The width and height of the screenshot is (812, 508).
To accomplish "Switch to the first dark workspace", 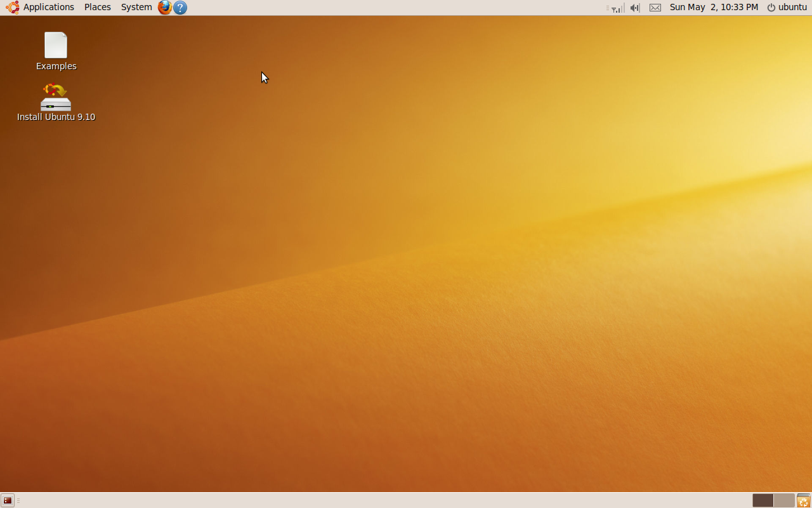I will coord(763,500).
